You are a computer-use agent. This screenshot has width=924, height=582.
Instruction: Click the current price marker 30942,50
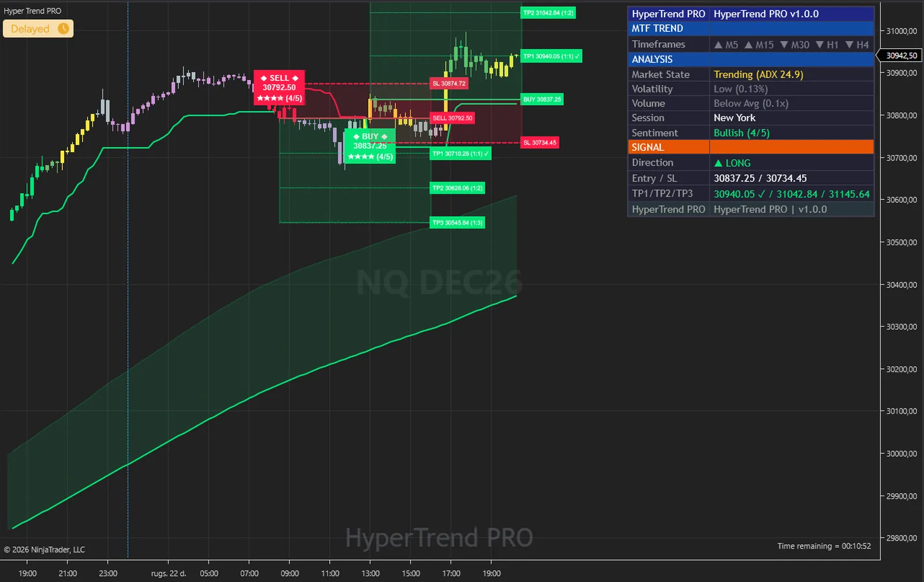tap(901, 55)
